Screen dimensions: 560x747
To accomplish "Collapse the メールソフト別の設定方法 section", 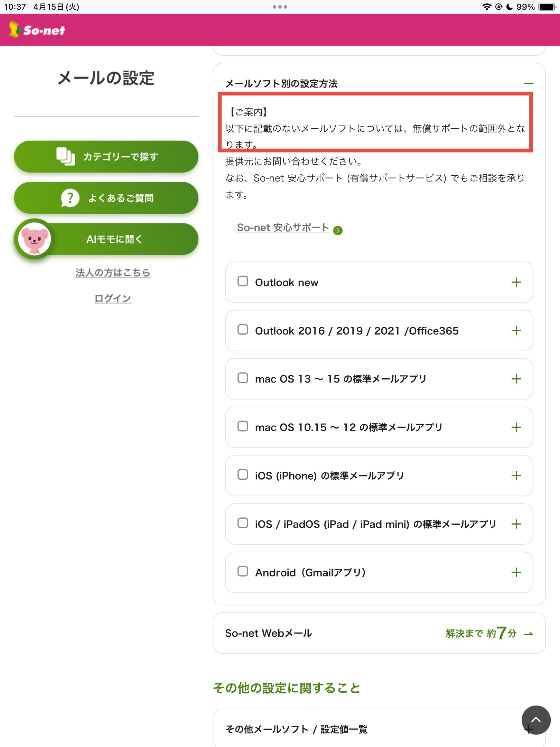I will [x=529, y=83].
